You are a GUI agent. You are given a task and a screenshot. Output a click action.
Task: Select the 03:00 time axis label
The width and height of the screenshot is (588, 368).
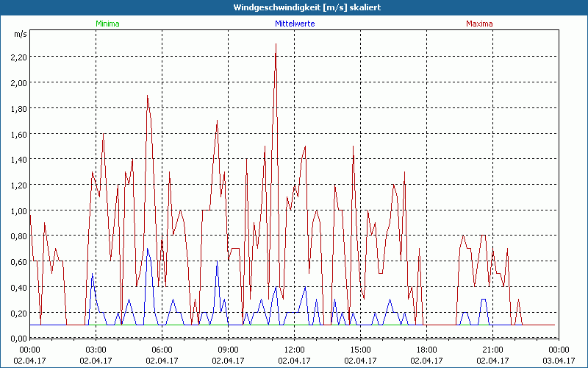coord(96,350)
